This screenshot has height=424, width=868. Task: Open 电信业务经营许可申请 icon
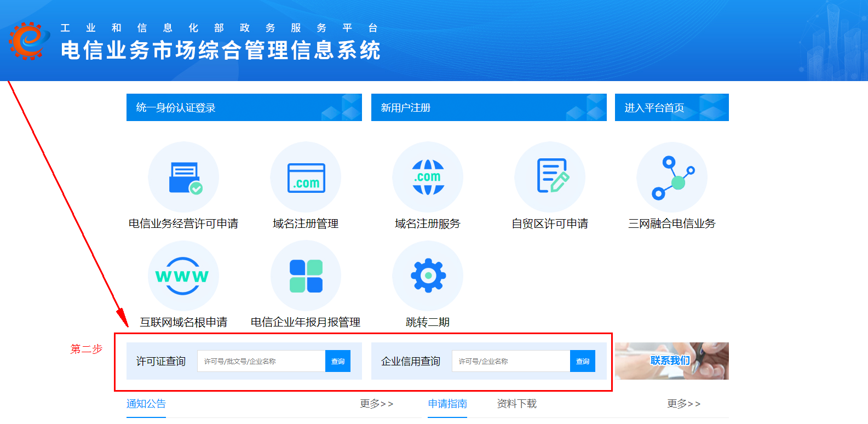(183, 177)
